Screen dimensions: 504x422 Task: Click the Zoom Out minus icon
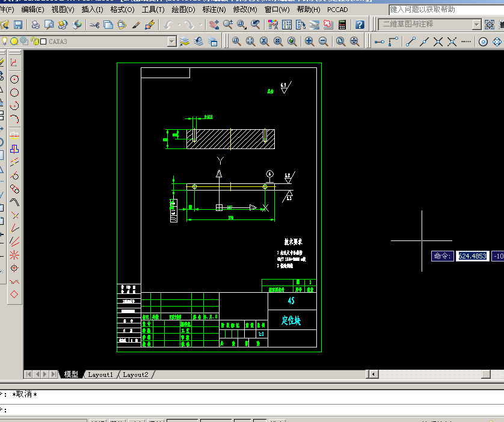coord(323,41)
